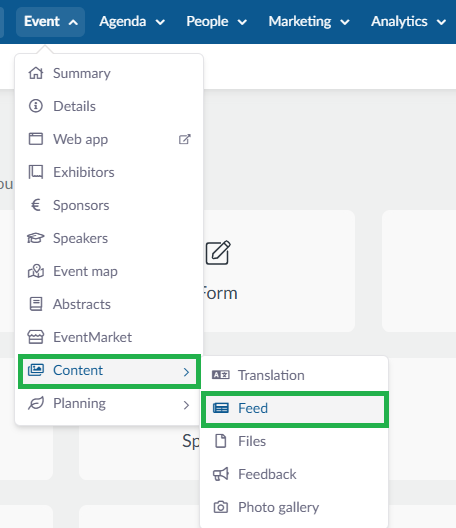Open the Event menu
Image resolution: width=456 pixels, height=528 pixels.
51,22
